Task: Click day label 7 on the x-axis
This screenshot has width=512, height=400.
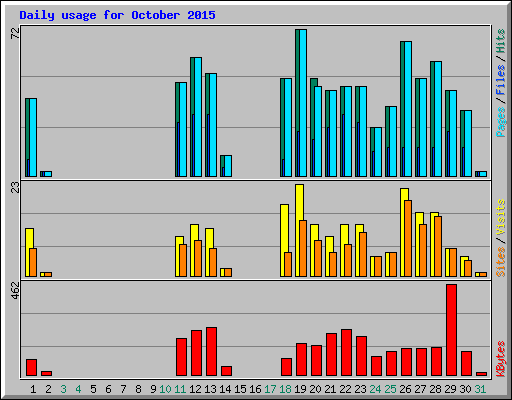Action: (x=123, y=389)
